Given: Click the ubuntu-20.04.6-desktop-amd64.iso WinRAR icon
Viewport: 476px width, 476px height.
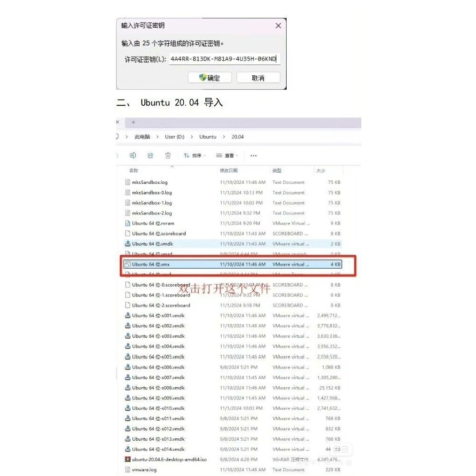Looking at the screenshot, I should [x=128, y=459].
